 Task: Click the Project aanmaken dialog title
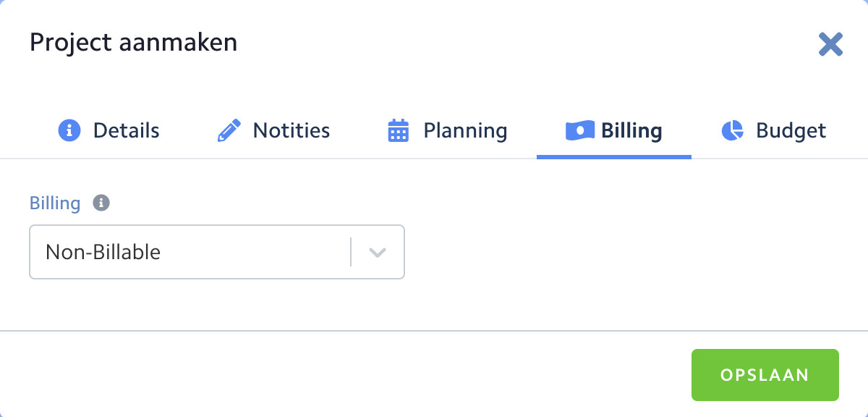(x=132, y=43)
